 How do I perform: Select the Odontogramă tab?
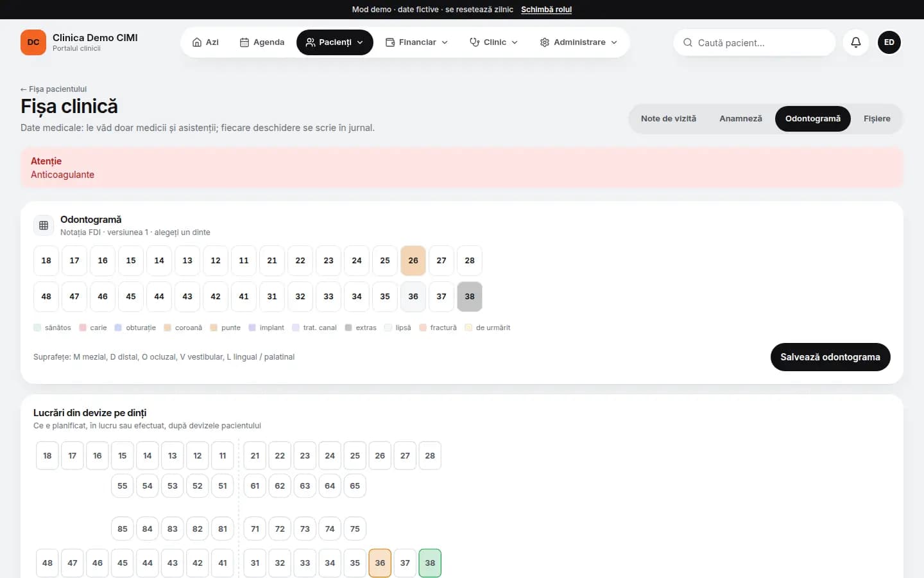pos(813,119)
